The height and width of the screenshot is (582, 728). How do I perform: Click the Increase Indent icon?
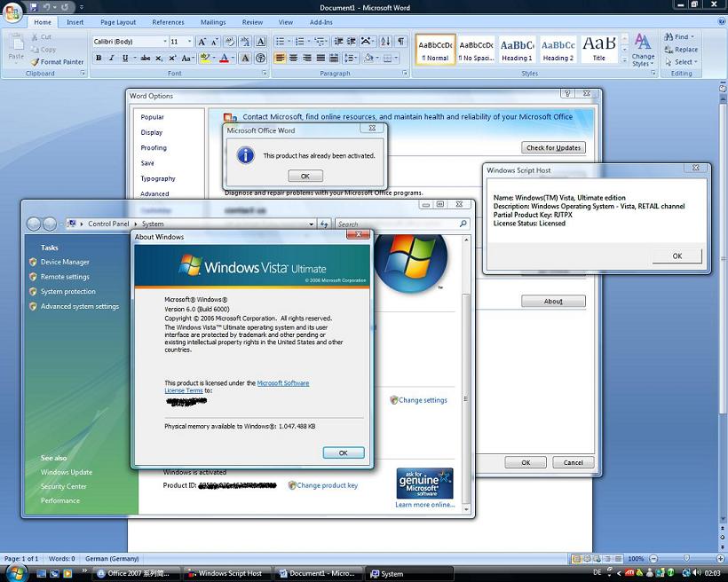click(352, 42)
